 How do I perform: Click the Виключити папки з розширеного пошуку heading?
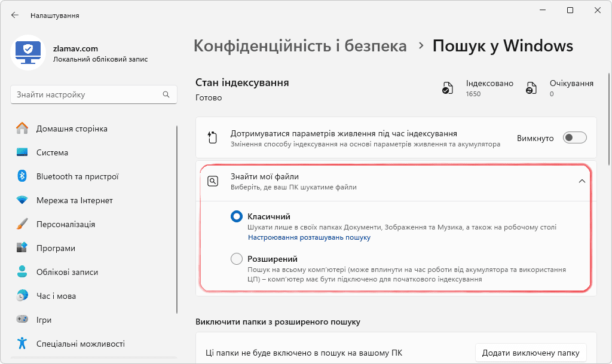click(278, 322)
